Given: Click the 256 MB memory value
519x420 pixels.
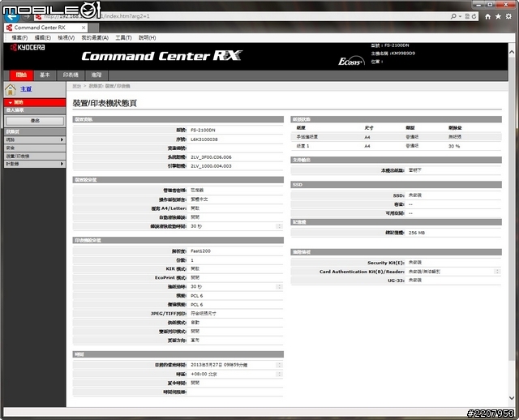Looking at the screenshot, I should coord(416,233).
